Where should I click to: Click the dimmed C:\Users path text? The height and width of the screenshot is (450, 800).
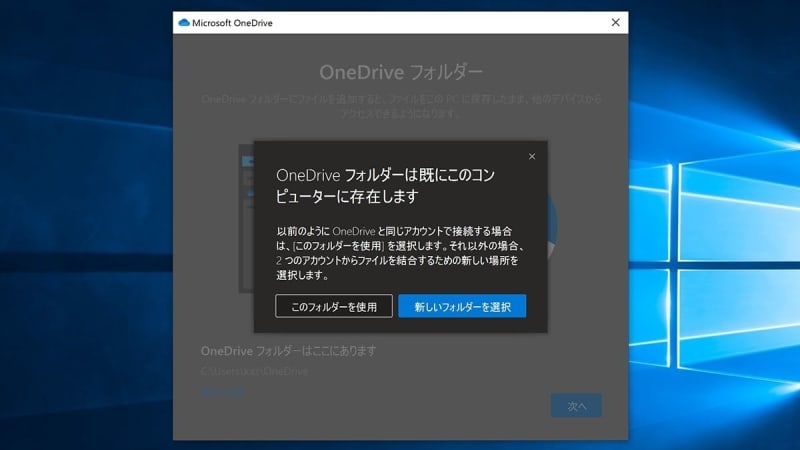[x=254, y=371]
